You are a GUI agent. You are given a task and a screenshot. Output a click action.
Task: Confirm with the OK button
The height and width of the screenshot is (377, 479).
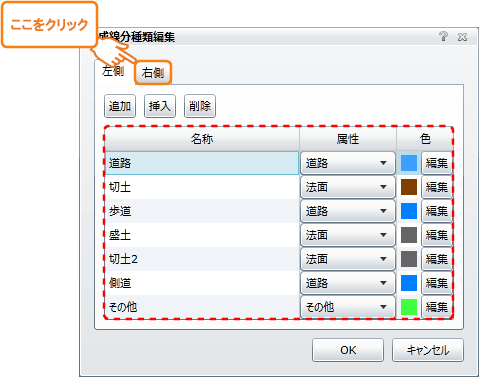pos(348,350)
